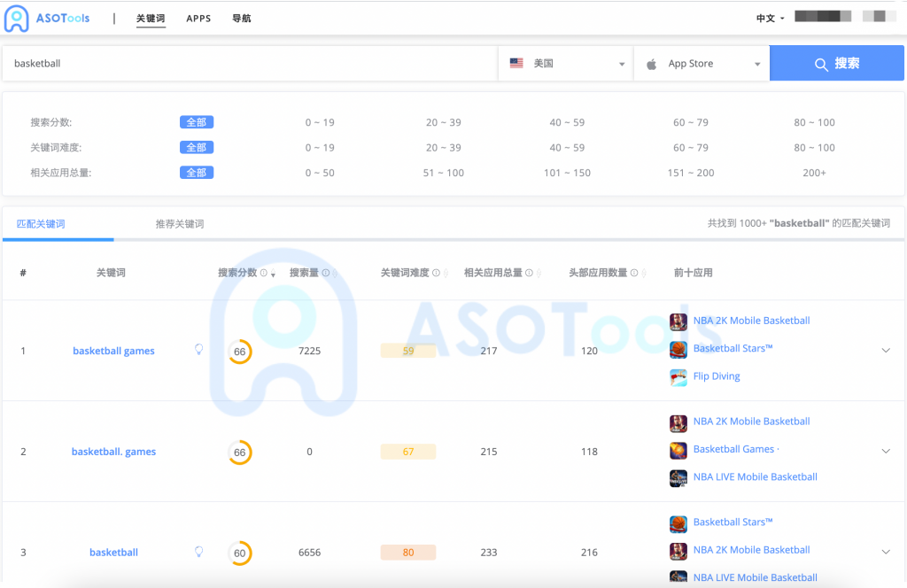Open the basketball games keyword link

click(x=113, y=351)
